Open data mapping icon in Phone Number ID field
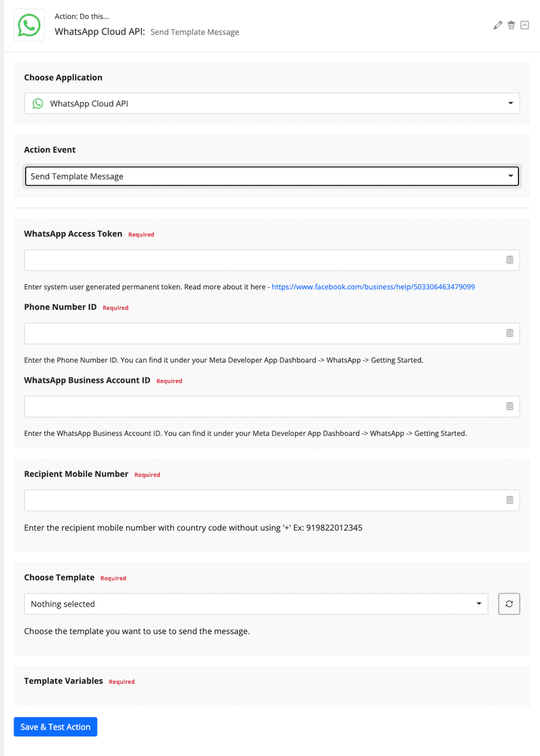 [510, 333]
